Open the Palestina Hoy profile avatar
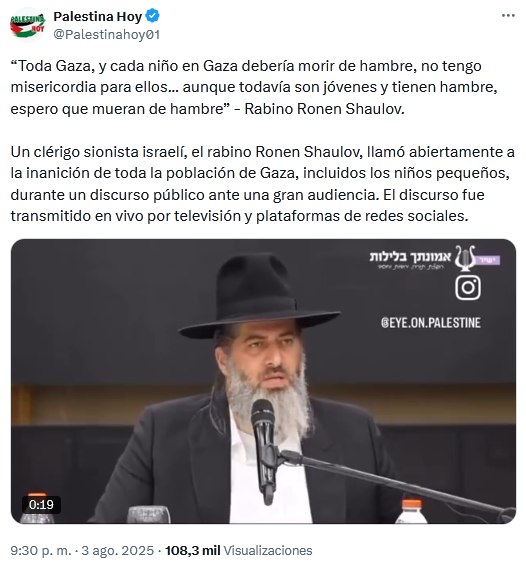526x564 pixels. pyautogui.click(x=27, y=25)
